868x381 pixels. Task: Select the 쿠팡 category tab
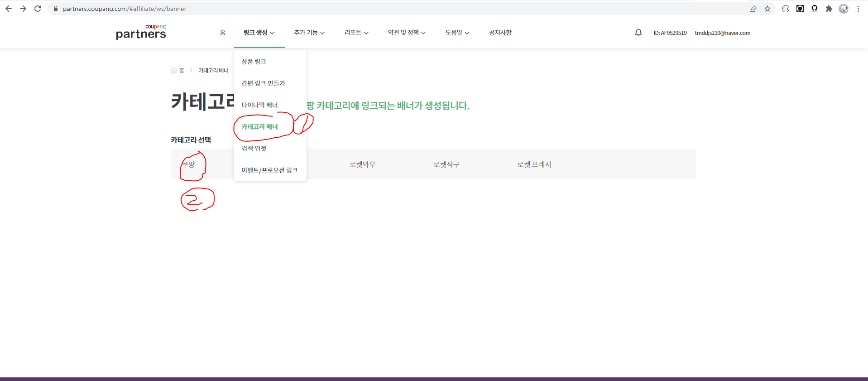[188, 164]
